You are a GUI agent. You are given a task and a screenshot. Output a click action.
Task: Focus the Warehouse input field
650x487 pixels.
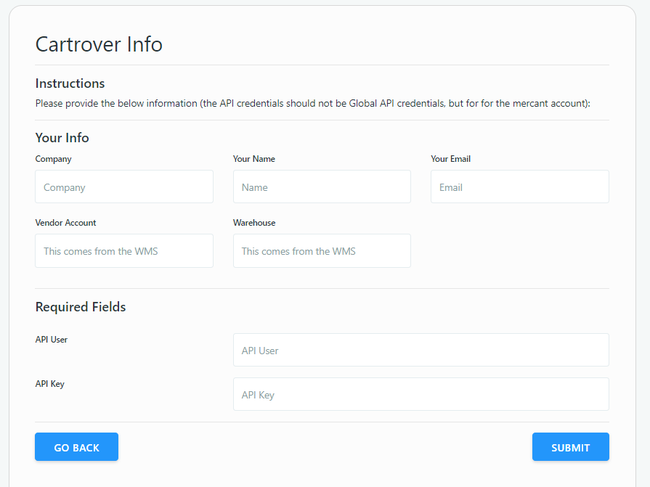pyautogui.click(x=322, y=251)
